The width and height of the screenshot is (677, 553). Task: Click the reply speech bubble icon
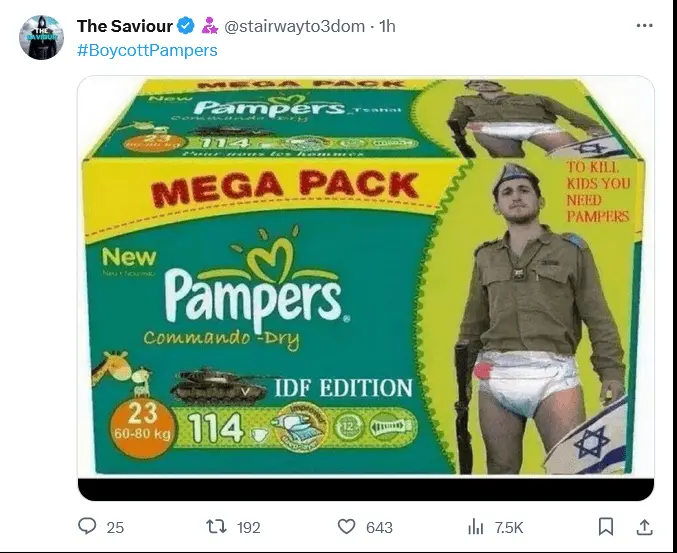[87, 526]
